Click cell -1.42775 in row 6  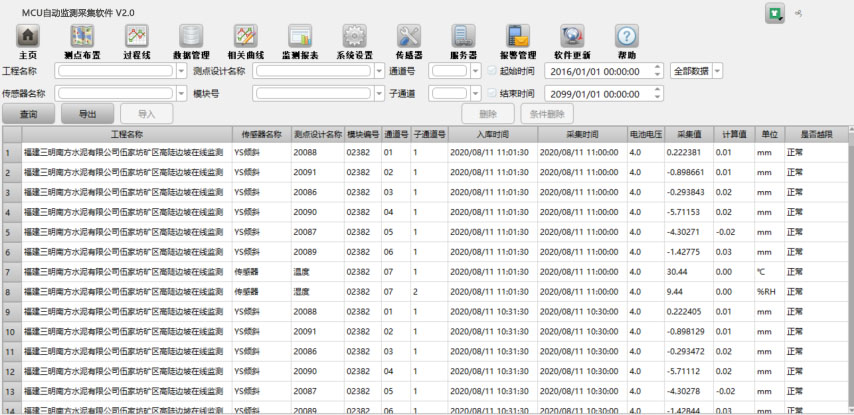[689, 252]
